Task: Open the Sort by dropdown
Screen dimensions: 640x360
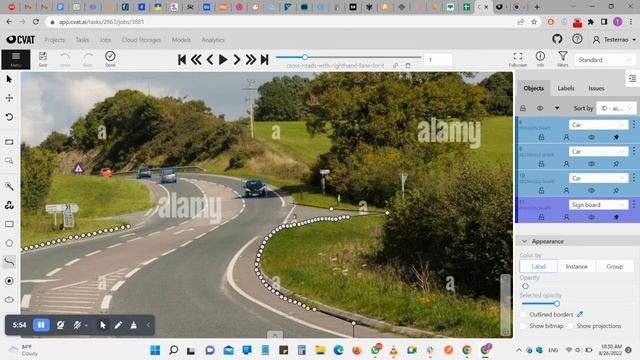Action: pos(616,108)
